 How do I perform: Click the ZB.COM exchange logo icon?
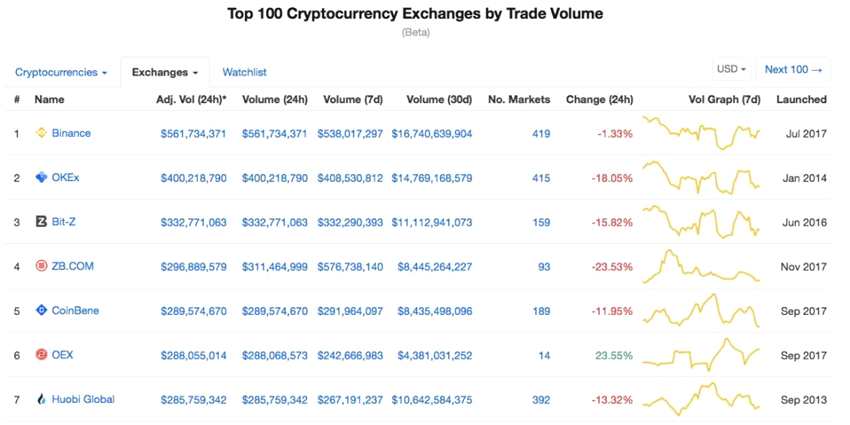tap(42, 266)
